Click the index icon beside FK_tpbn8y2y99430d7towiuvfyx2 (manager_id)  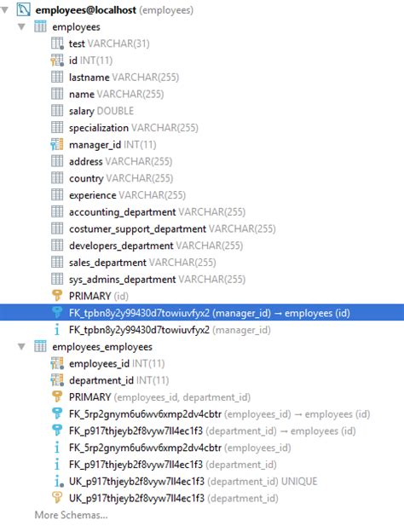tap(57, 329)
